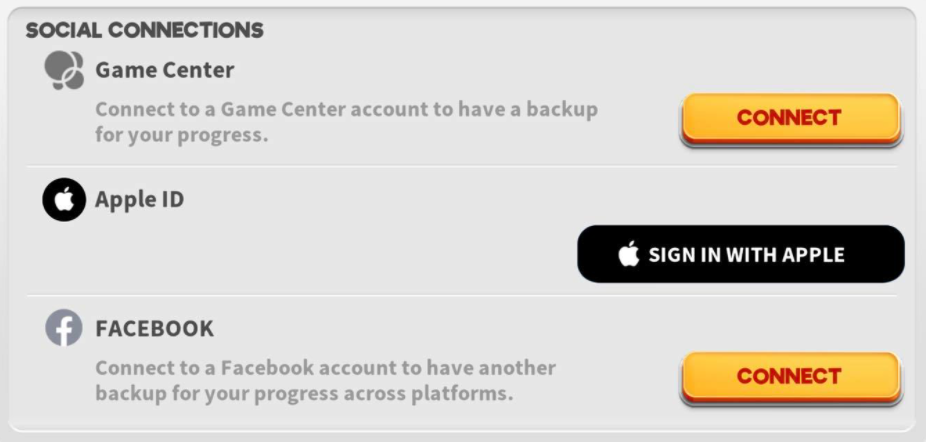Tap the Sign In With Apple button
Image resolution: width=926 pixels, height=442 pixels.
point(741,254)
